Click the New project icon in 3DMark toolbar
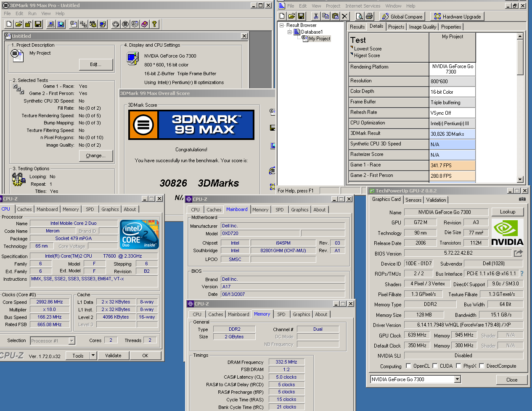 [x=9, y=24]
